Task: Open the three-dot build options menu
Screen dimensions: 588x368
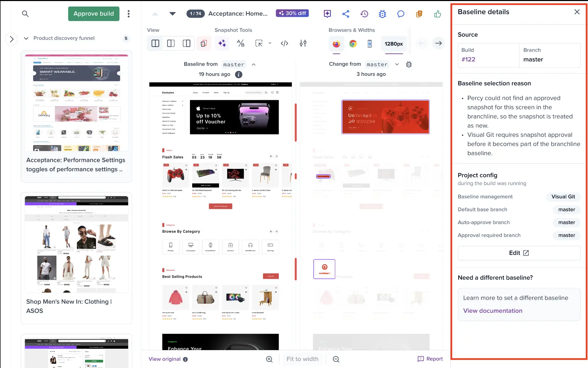Action: tap(129, 14)
